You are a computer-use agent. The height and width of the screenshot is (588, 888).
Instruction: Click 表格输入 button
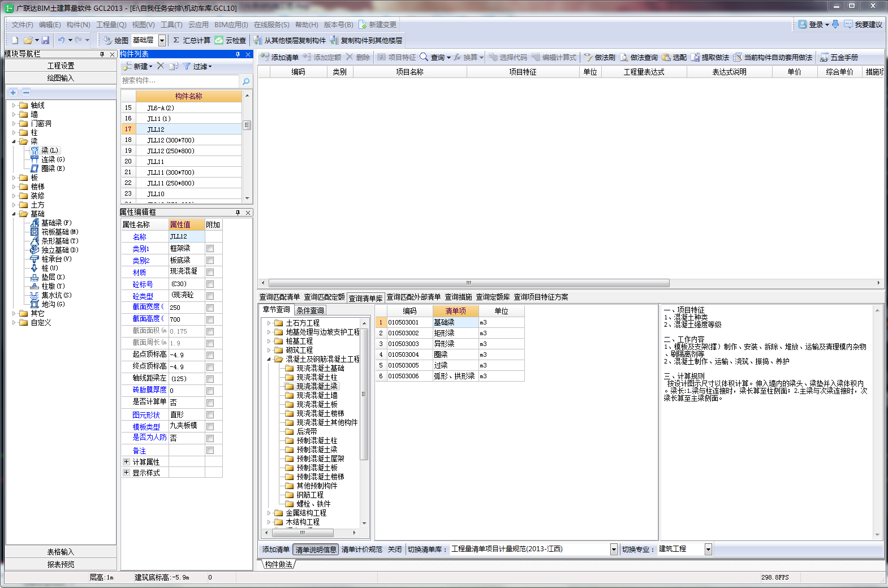61,552
